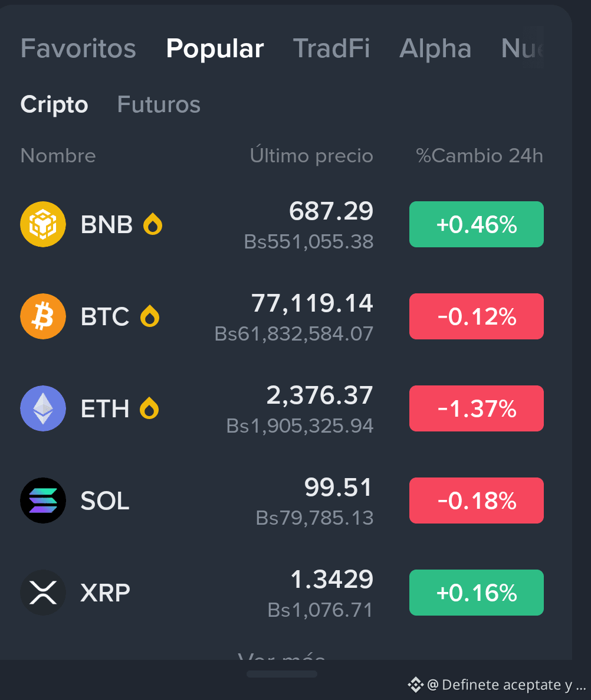
Task: Click the flame icon next to BNB
Action: [x=153, y=224]
